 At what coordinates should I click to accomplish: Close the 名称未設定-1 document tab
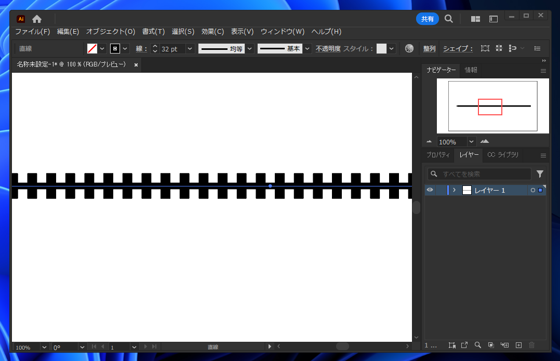136,65
